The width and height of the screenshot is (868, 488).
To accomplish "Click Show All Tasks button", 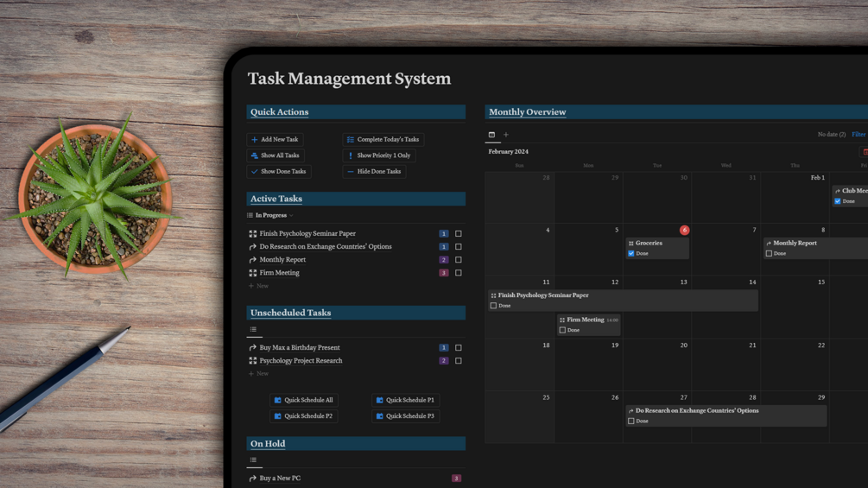I will point(276,155).
